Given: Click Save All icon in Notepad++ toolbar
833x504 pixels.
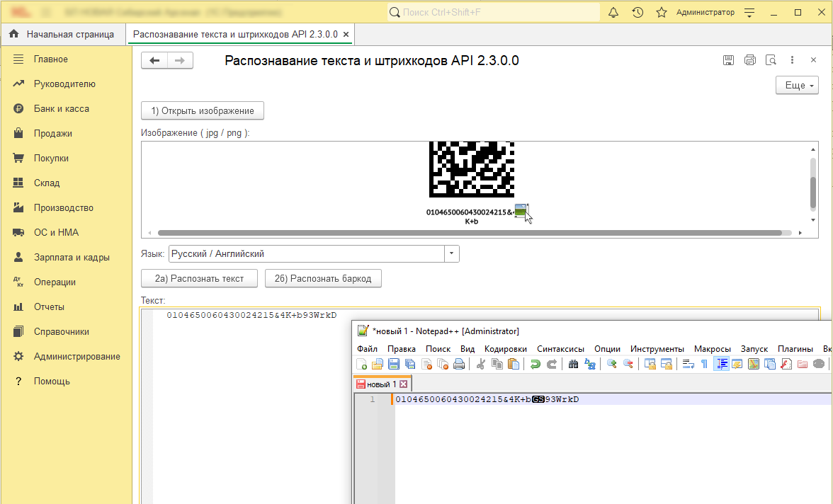Looking at the screenshot, I should [x=410, y=364].
